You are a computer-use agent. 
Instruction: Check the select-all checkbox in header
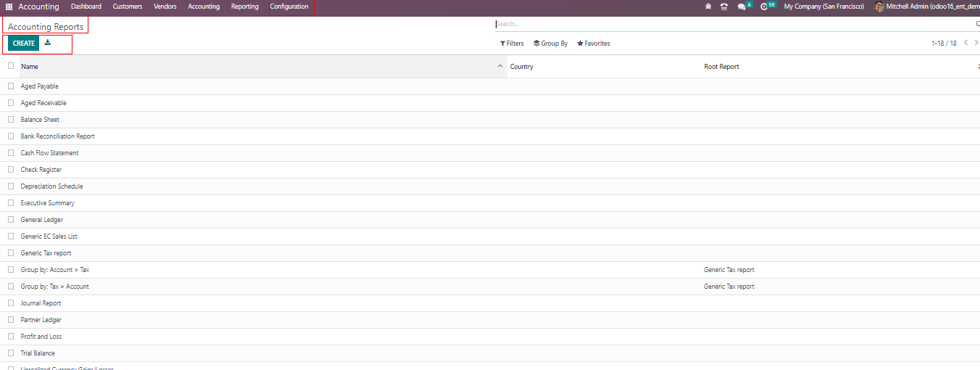[11, 66]
